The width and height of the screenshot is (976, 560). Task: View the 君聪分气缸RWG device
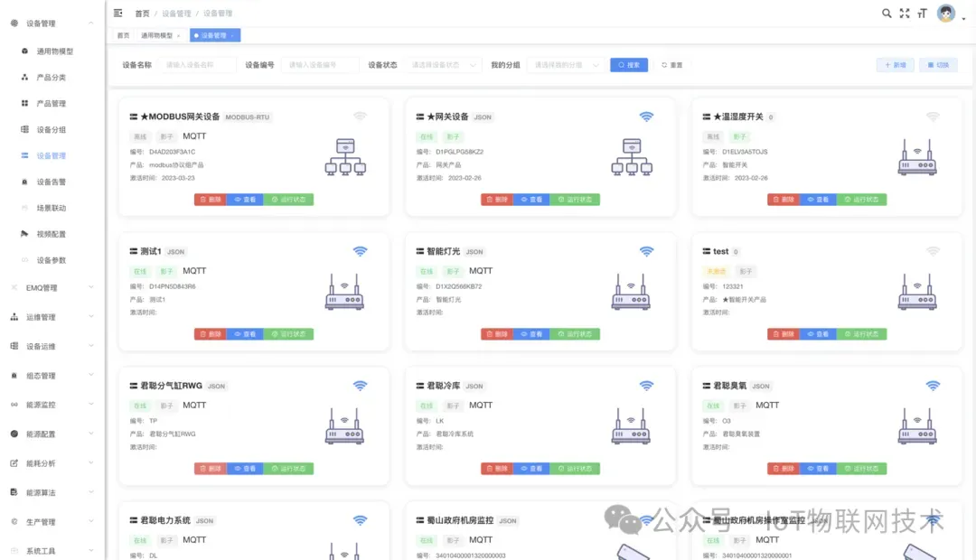(245, 469)
